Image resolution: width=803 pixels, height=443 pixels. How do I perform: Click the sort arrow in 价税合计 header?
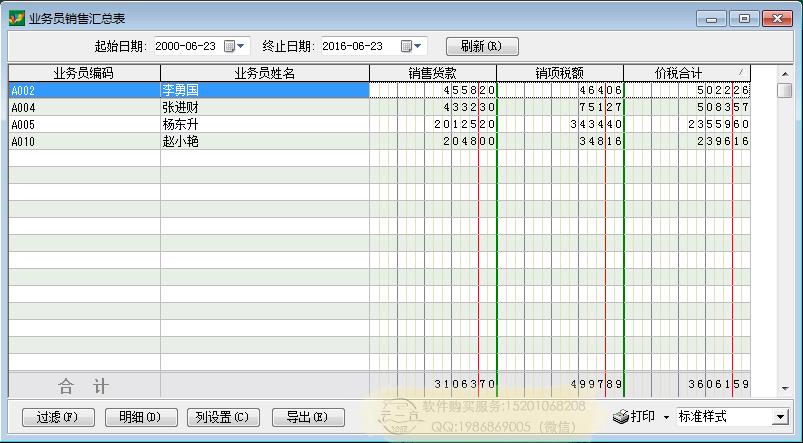coord(740,72)
